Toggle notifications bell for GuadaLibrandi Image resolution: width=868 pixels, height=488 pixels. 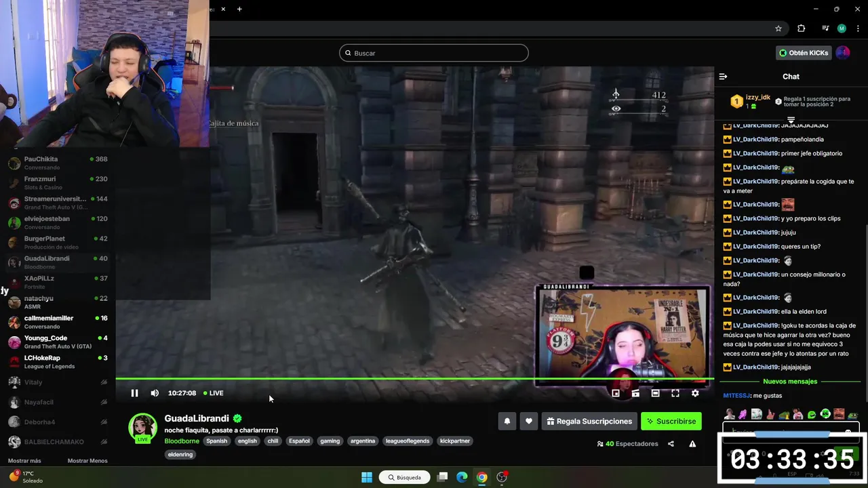[x=507, y=422]
